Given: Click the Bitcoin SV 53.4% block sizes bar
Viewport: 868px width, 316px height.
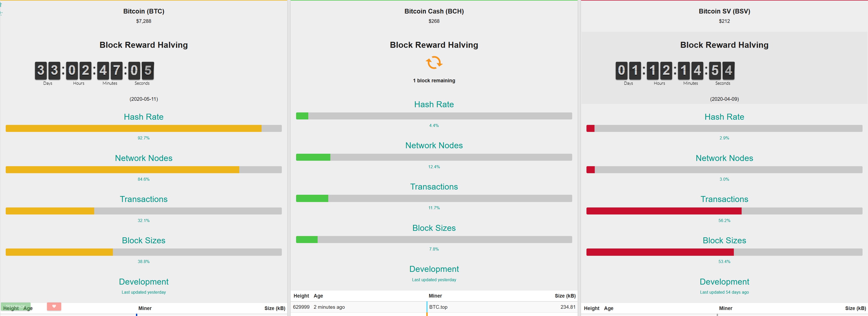Looking at the screenshot, I should (725, 252).
